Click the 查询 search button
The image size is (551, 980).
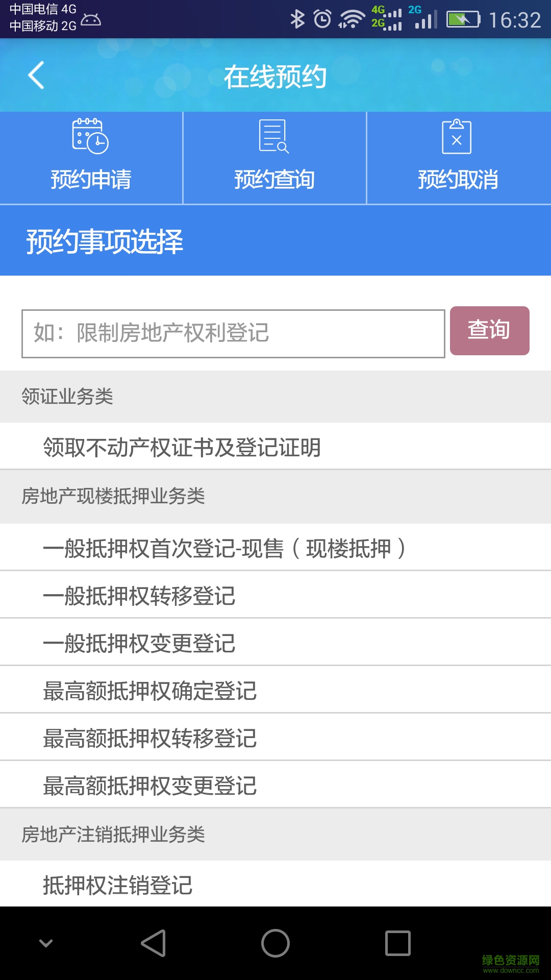(489, 330)
